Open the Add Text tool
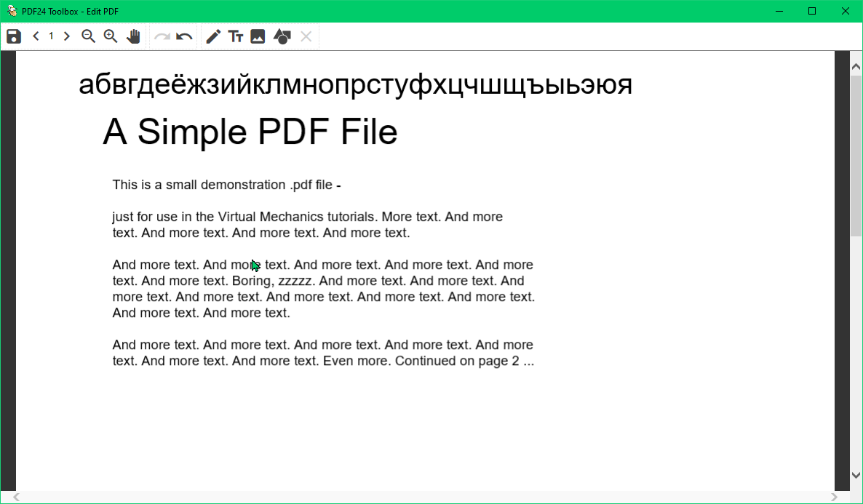Viewport: 863px width, 504px height. (236, 36)
